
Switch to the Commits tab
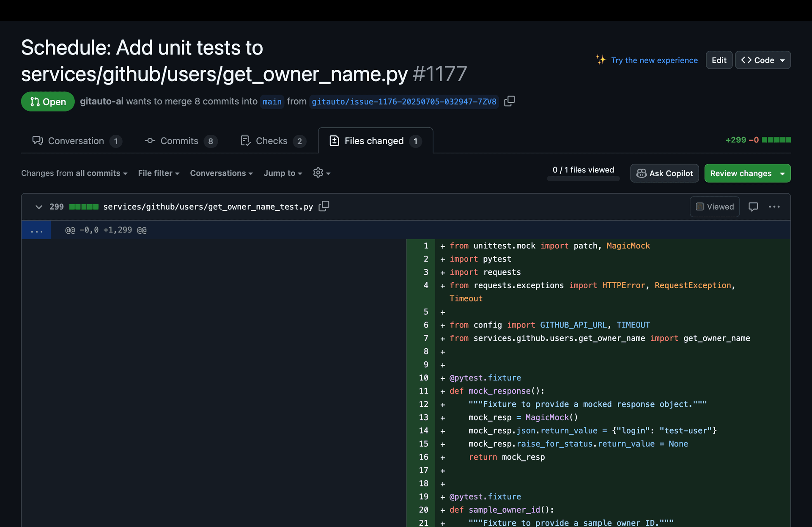coord(181,141)
